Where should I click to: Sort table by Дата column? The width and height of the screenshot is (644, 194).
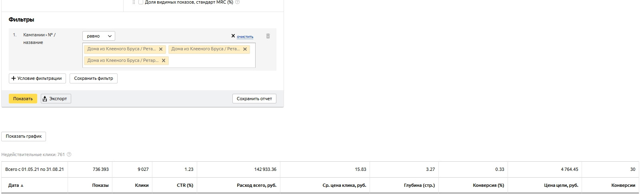tap(16, 185)
